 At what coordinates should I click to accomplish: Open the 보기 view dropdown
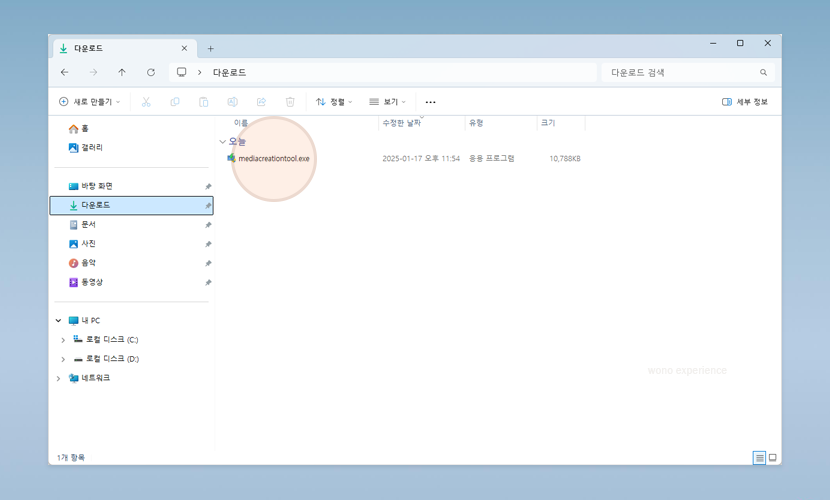point(387,102)
